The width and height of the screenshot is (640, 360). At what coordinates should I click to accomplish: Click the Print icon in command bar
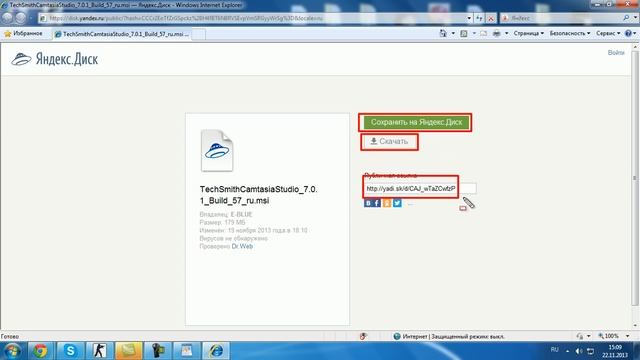[497, 33]
